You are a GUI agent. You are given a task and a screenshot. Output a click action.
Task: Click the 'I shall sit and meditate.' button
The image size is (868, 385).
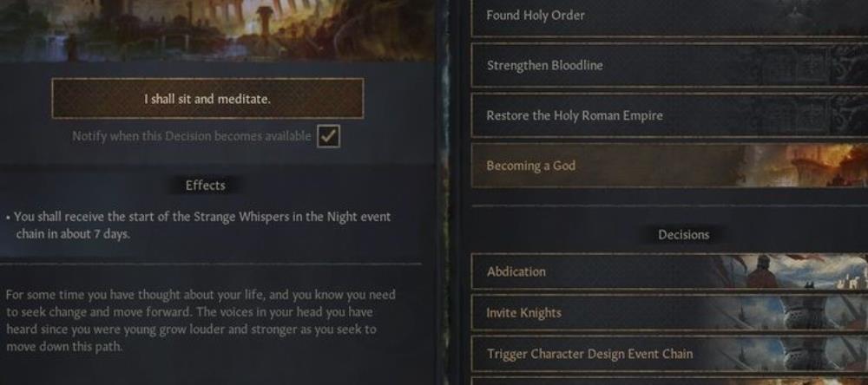[207, 99]
